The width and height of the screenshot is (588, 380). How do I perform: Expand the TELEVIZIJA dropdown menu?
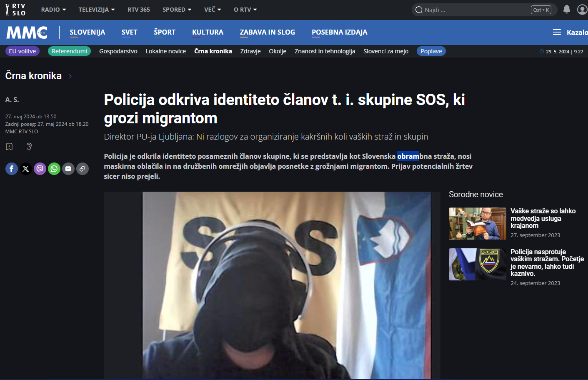96,10
